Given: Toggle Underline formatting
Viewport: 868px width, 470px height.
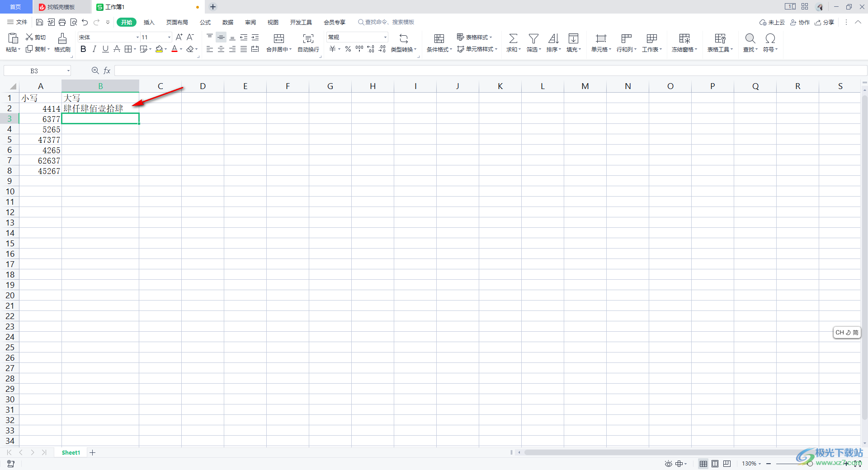Looking at the screenshot, I should click(105, 49).
